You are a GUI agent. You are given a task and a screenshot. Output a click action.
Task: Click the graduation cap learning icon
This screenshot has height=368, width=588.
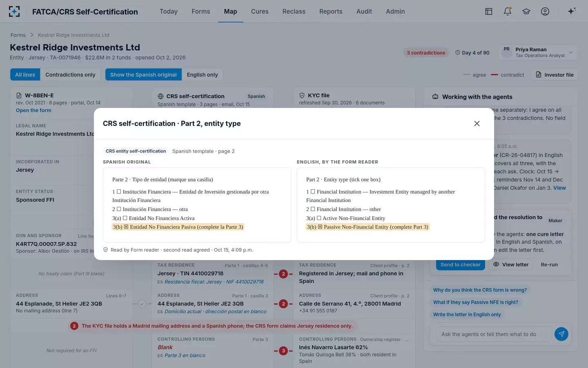[x=526, y=11]
